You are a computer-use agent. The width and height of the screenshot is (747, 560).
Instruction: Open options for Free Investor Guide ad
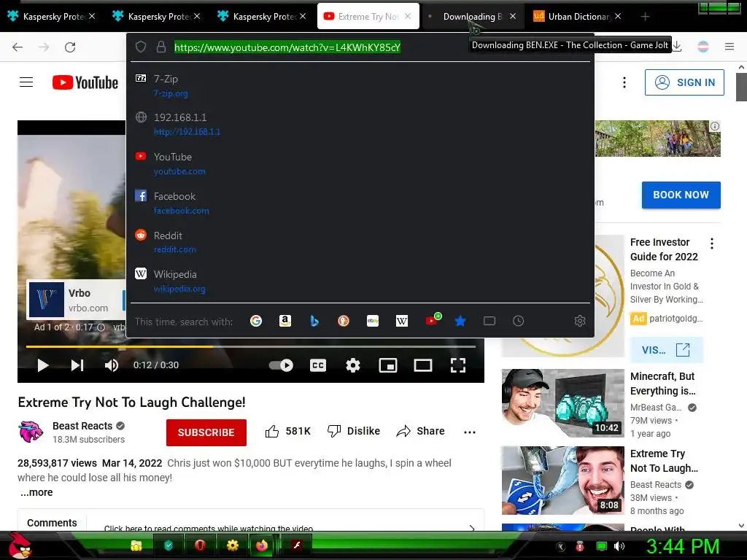712,244
